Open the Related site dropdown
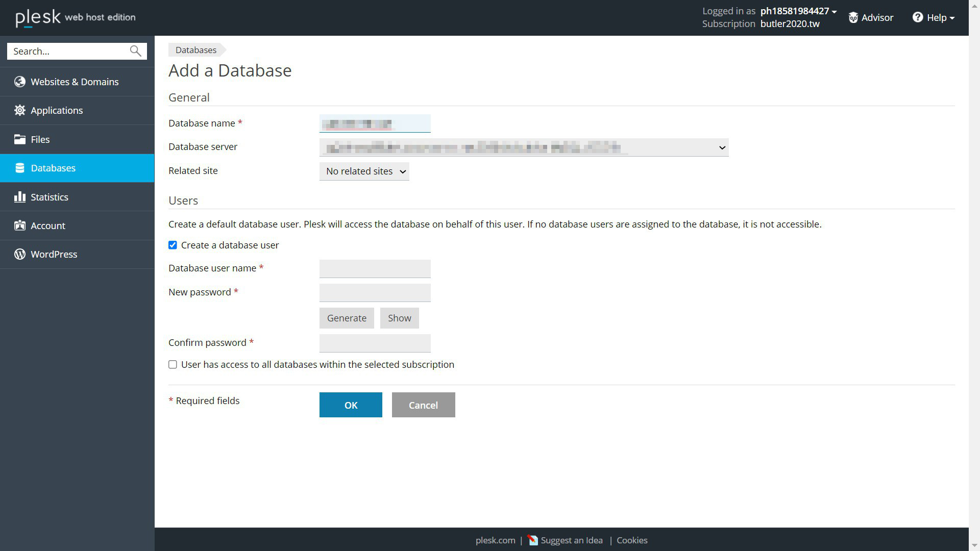 364,171
